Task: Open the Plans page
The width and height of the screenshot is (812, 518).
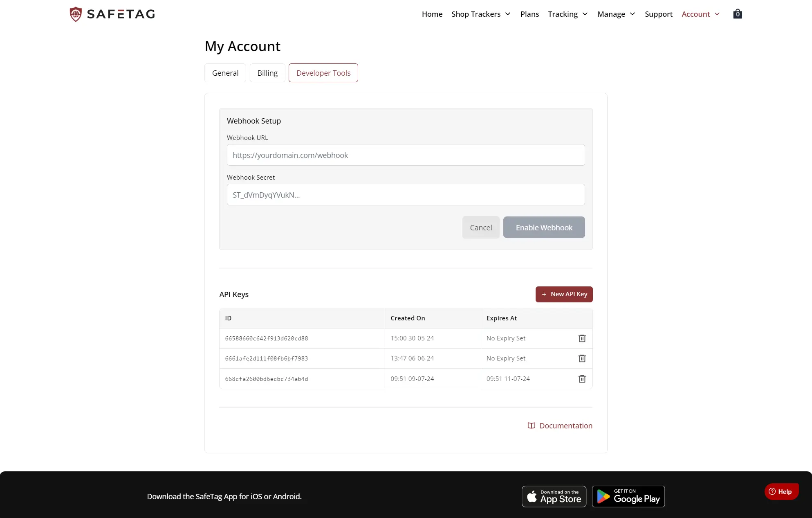Action: click(529, 14)
